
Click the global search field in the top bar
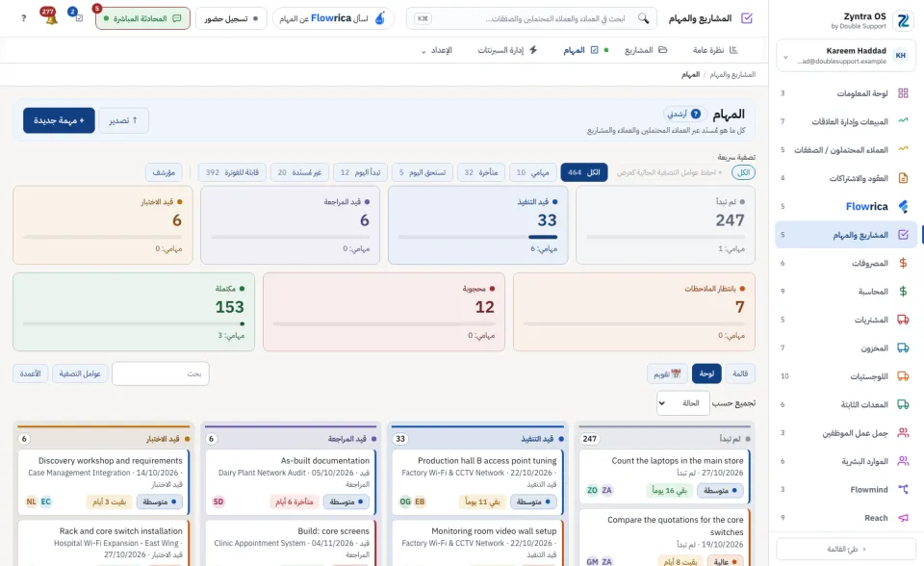click(x=531, y=18)
